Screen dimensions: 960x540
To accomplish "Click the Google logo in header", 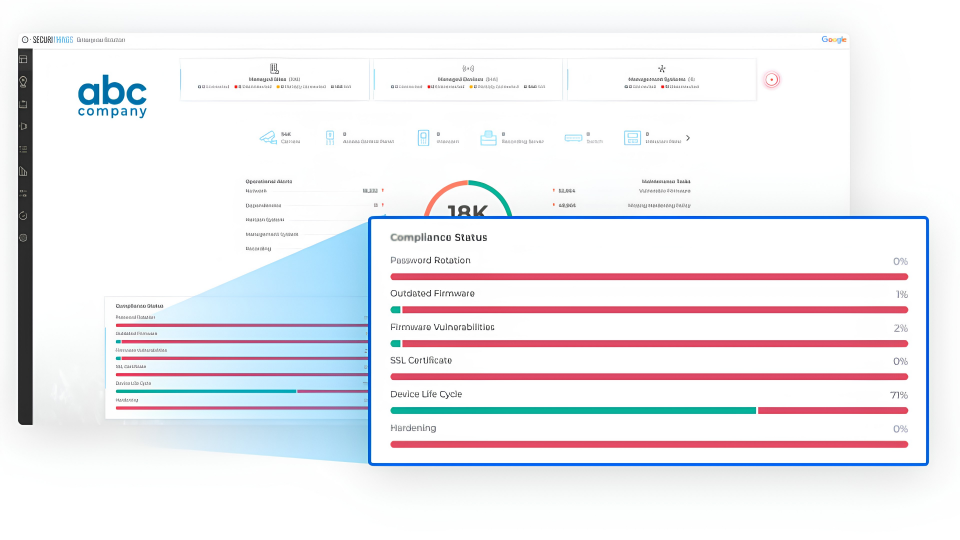I will (833, 40).
